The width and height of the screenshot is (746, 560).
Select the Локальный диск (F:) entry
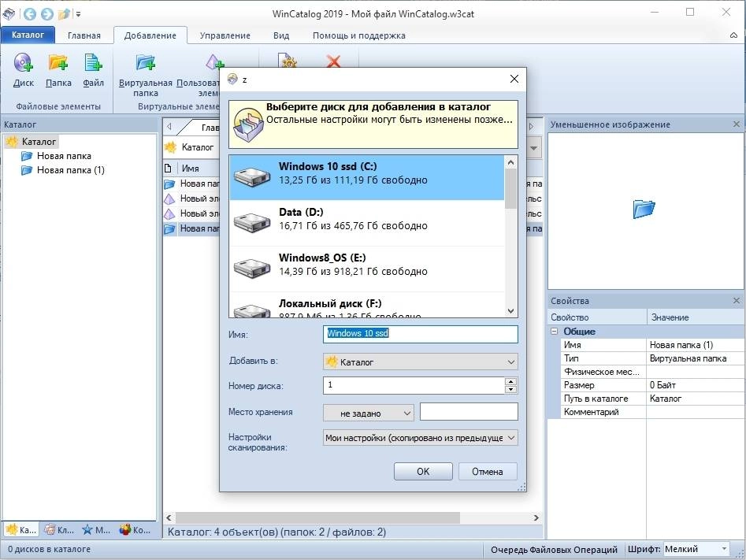coord(366,305)
